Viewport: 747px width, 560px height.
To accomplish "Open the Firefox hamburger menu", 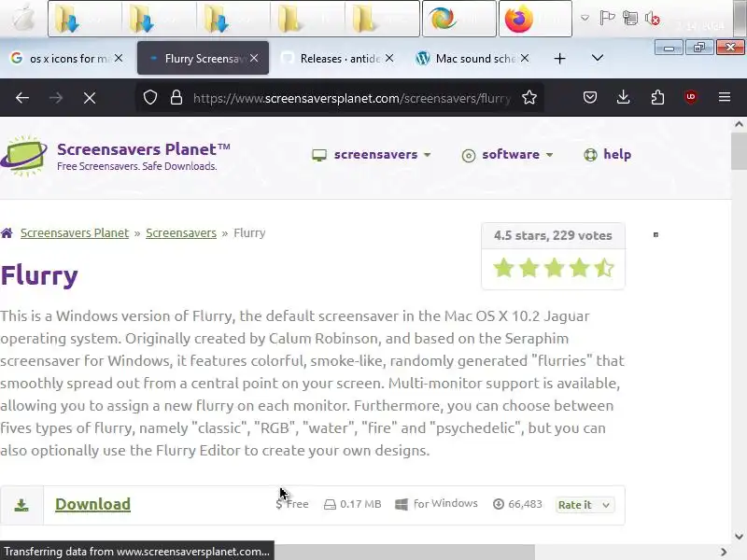I will [x=725, y=97].
